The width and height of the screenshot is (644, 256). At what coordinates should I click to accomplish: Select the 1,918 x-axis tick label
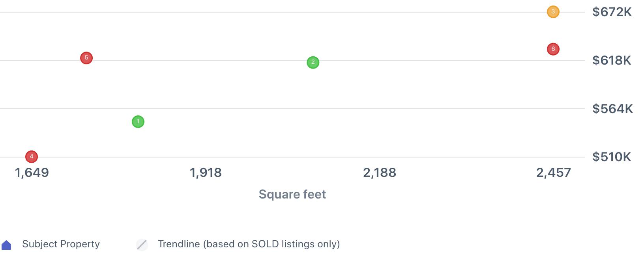point(206,173)
